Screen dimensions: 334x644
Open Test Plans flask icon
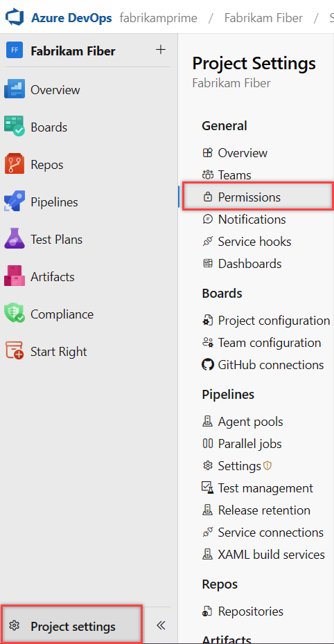pos(15,239)
